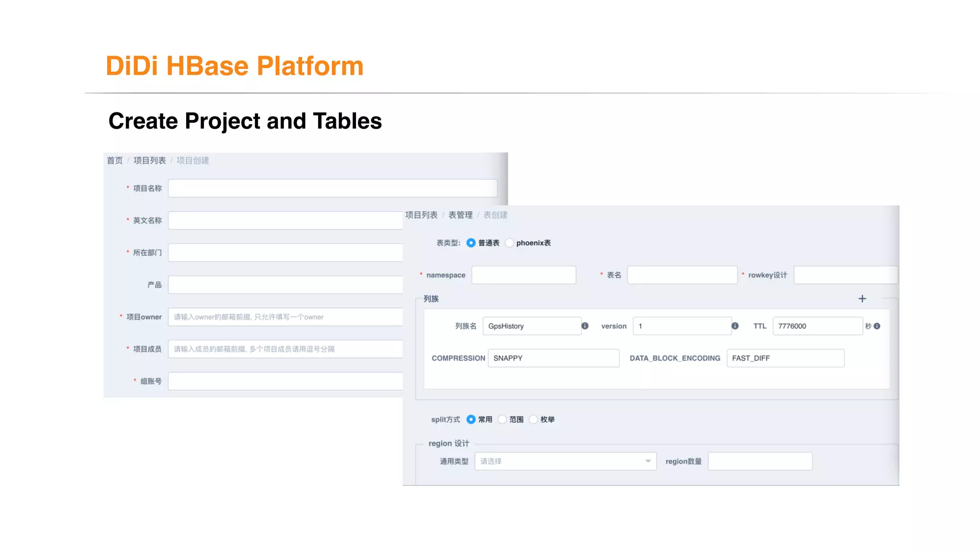980x551 pixels.
Task: Go to 首页 breadcrumb link
Action: [x=115, y=161]
